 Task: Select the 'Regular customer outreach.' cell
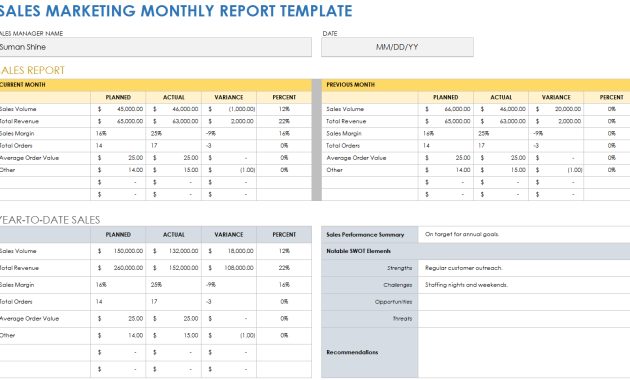click(524, 268)
